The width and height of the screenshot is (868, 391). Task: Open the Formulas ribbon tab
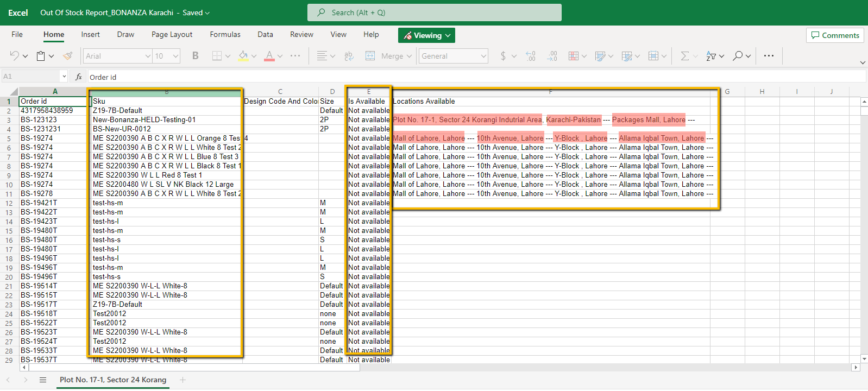click(x=225, y=34)
